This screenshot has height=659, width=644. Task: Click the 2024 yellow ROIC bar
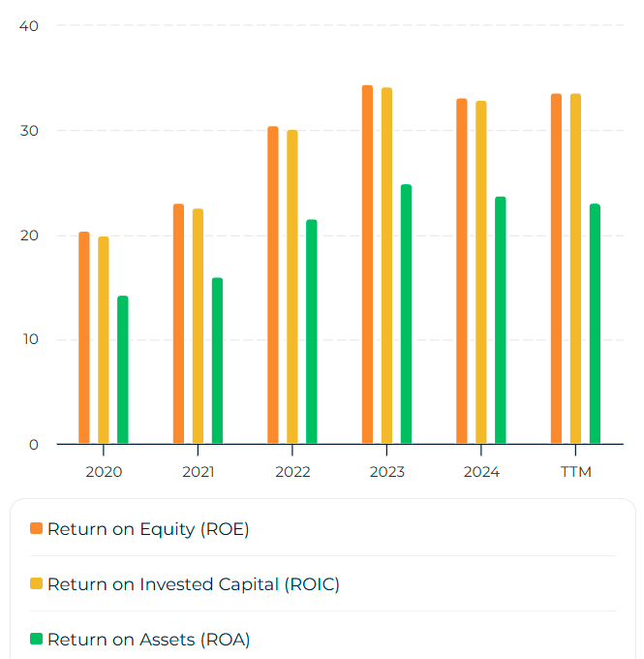481,272
